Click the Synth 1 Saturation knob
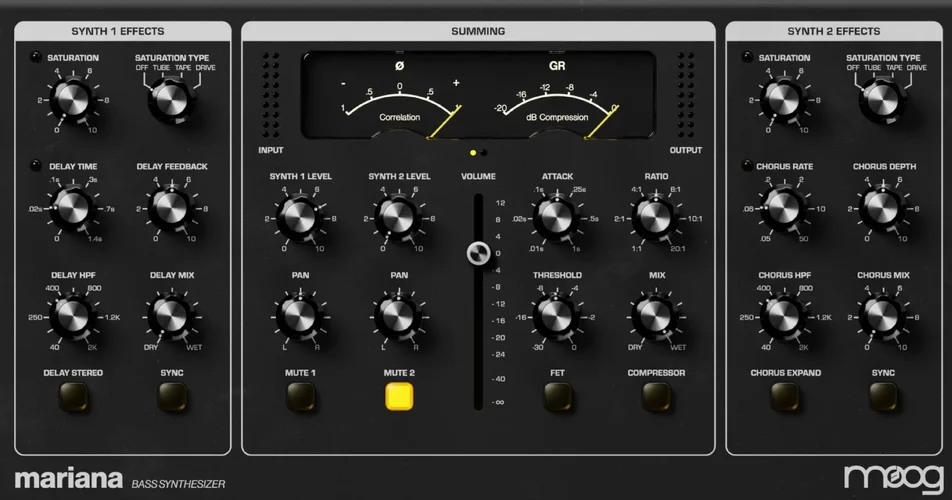 pos(72,100)
